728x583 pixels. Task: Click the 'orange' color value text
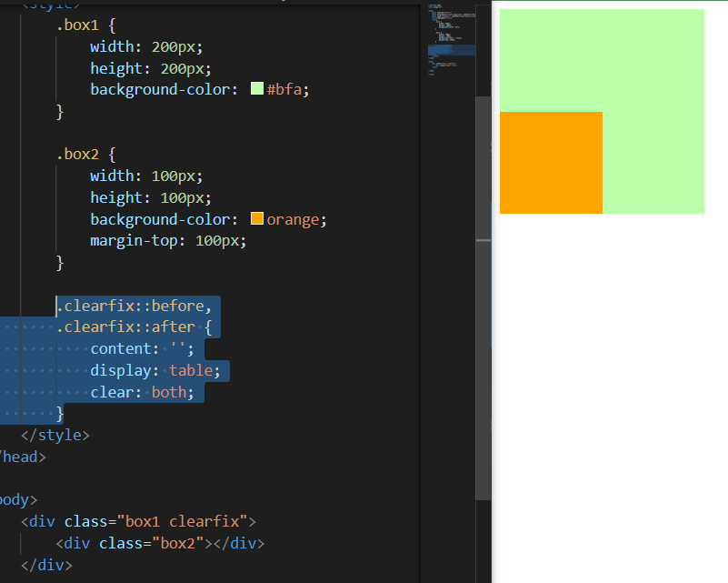click(x=293, y=219)
